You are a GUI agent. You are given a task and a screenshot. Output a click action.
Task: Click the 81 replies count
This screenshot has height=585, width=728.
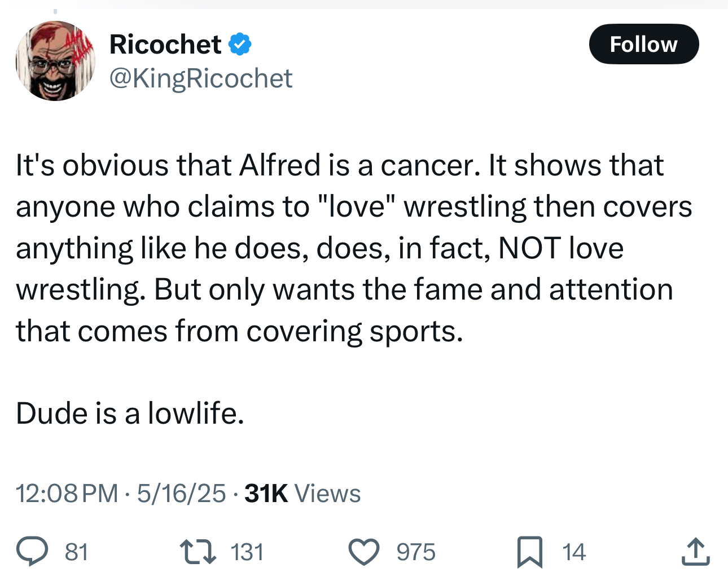76,552
